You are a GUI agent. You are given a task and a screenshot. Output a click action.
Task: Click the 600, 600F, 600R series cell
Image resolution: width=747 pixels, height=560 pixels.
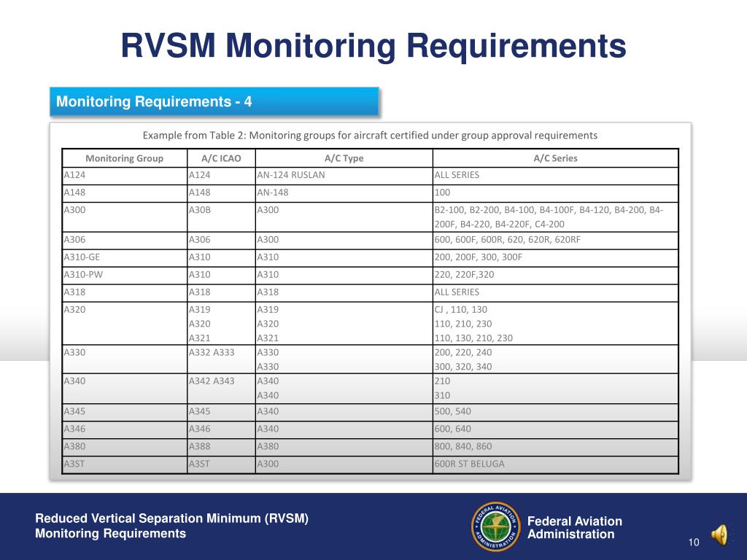tap(555, 240)
